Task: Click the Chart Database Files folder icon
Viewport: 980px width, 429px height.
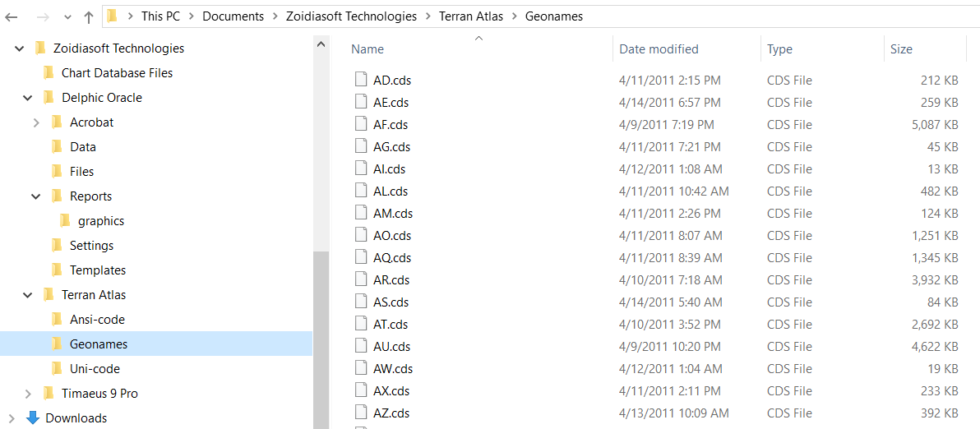Action: [49, 73]
